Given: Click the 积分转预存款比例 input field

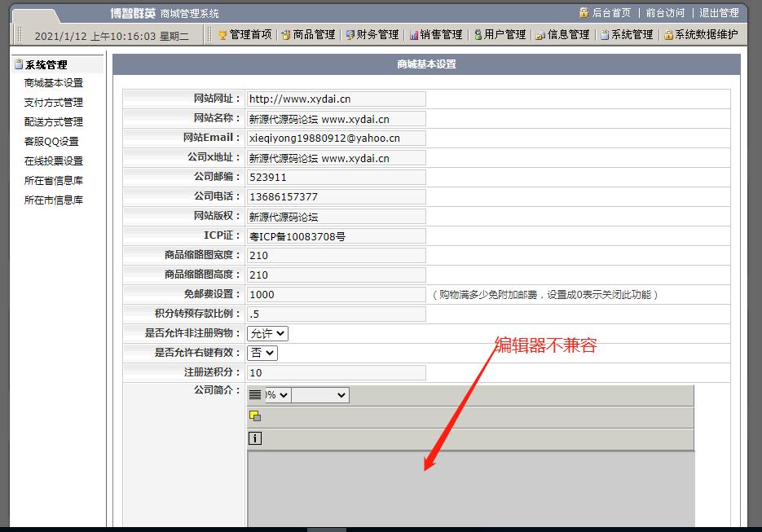Looking at the screenshot, I should (x=337, y=314).
